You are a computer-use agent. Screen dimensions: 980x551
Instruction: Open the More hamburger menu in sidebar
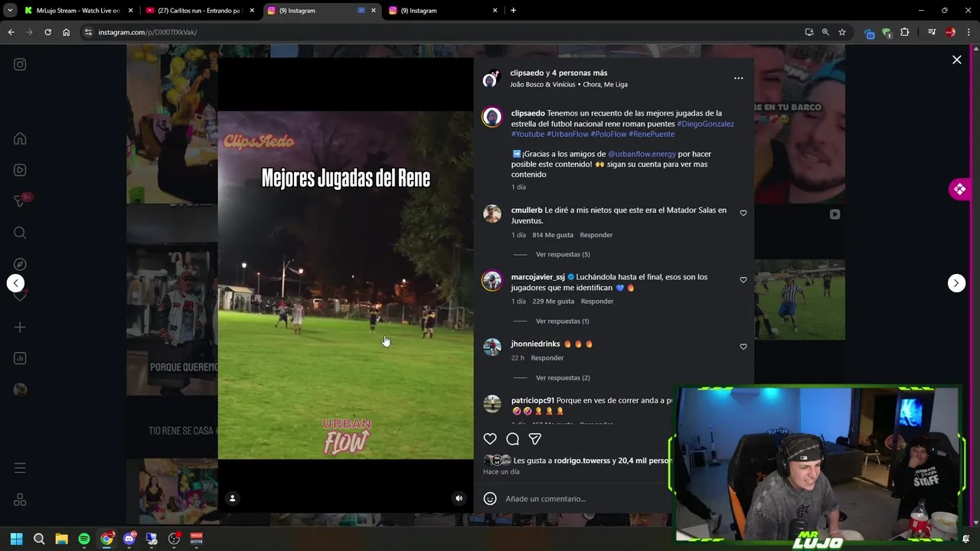(x=20, y=468)
